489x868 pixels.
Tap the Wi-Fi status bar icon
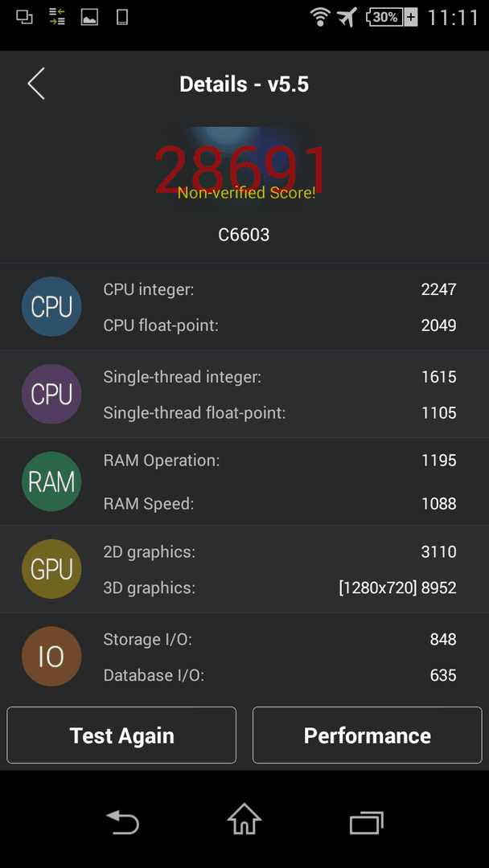(320, 17)
